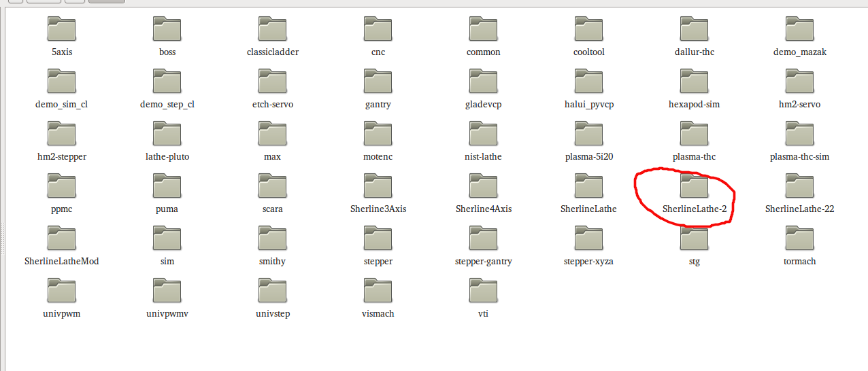868x371 pixels.
Task: Select the demo_step_cl folder icon
Action: [167, 81]
